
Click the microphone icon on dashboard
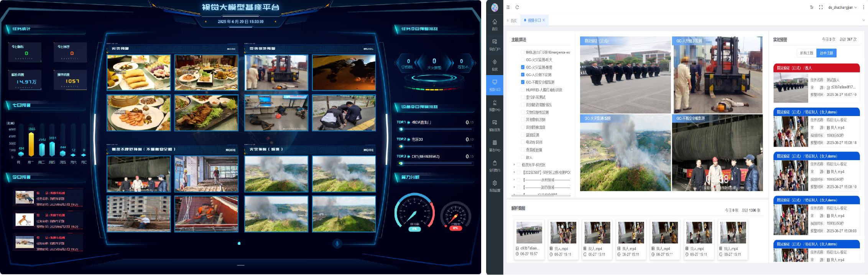point(337,244)
